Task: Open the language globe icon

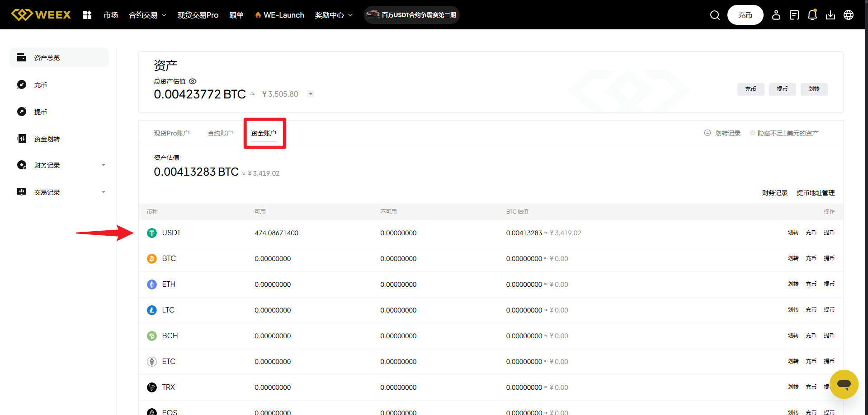Action: coord(849,15)
